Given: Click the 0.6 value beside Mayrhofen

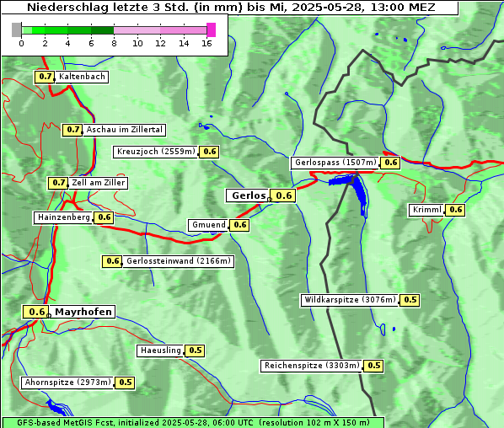Looking at the screenshot, I should tap(36, 312).
